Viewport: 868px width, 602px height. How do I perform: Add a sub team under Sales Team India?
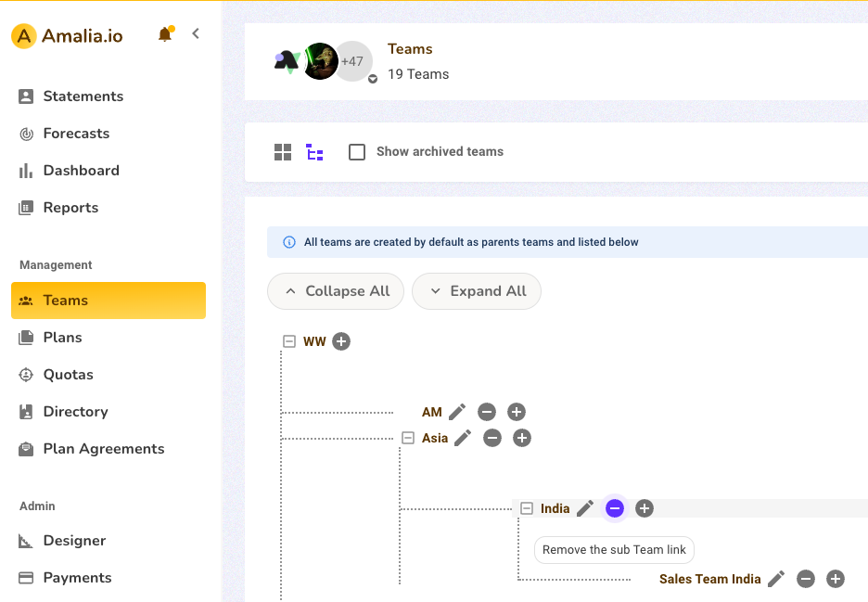coord(836,579)
